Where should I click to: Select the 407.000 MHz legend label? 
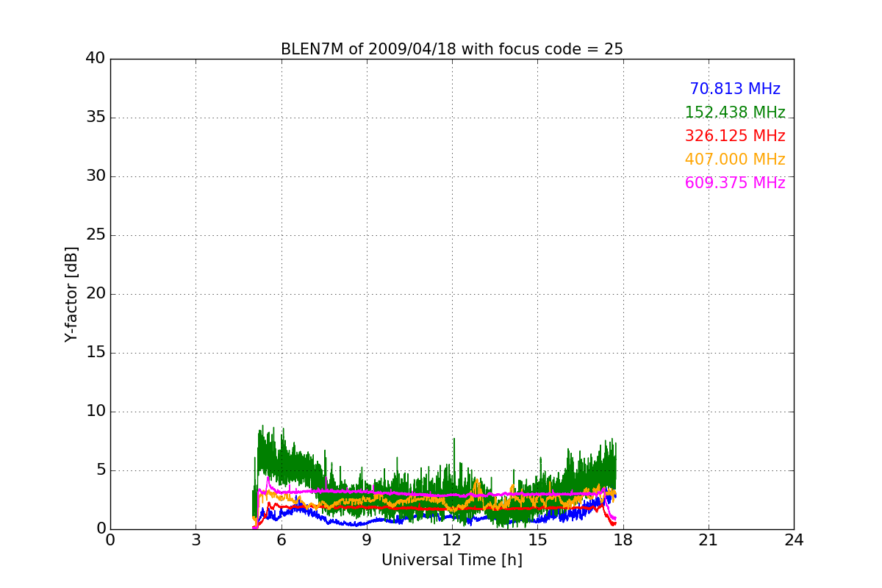coord(735,159)
